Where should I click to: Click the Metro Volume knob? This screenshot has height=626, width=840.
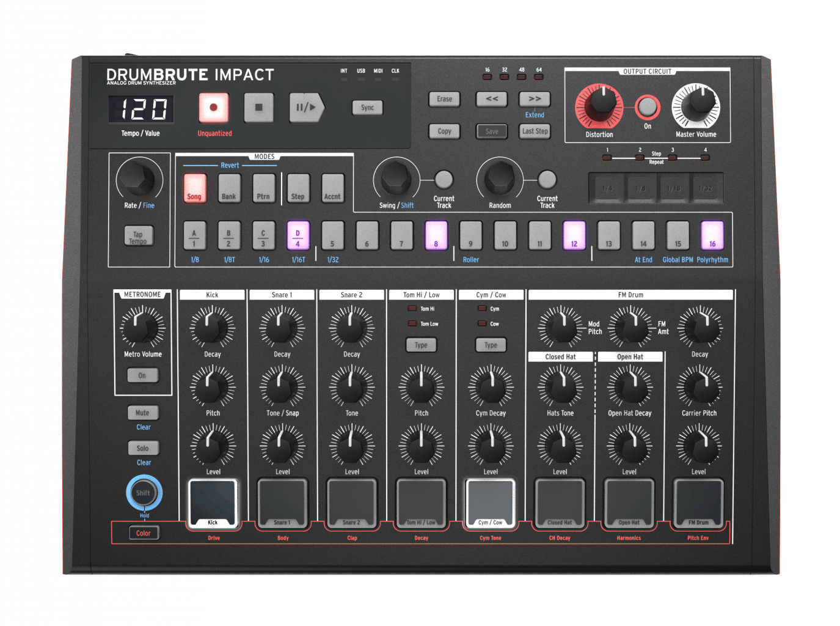click(x=142, y=326)
